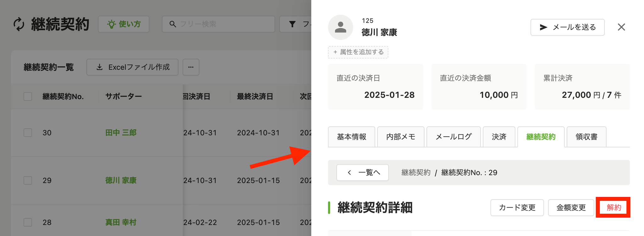
Task: Open the 使い方 help button
Action: (x=124, y=24)
